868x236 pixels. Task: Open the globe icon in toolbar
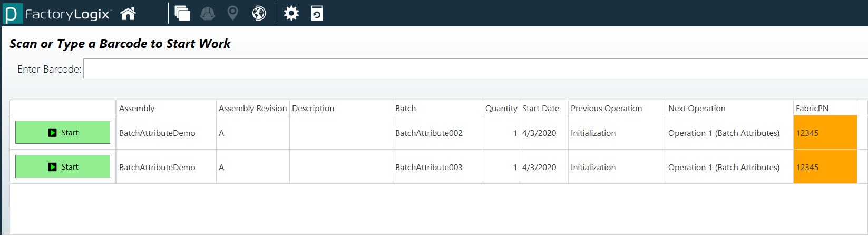pyautogui.click(x=259, y=13)
